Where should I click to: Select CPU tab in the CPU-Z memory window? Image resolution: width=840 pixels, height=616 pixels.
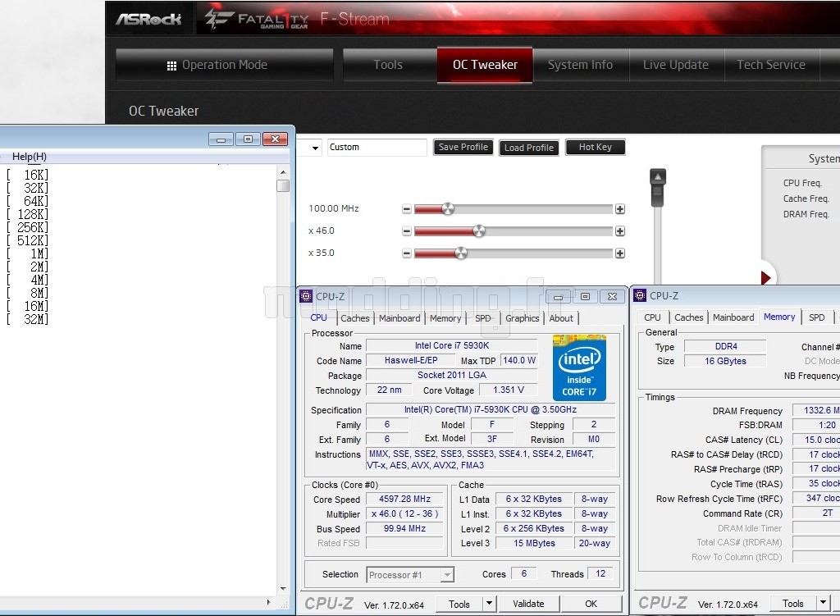[652, 317]
